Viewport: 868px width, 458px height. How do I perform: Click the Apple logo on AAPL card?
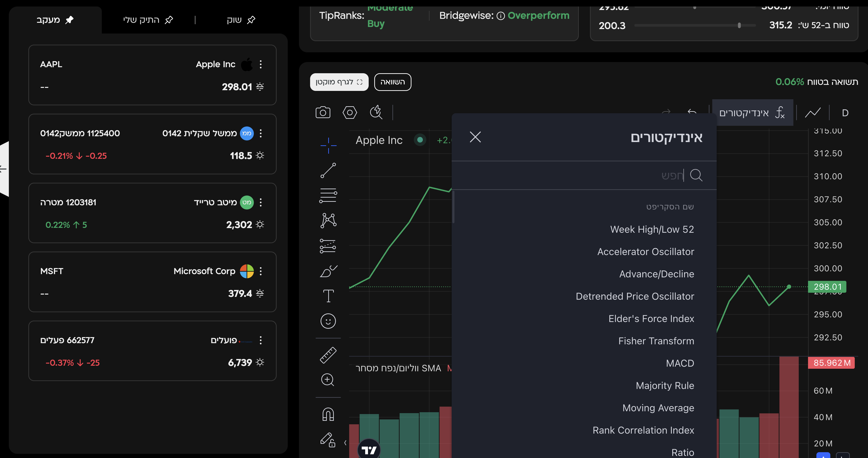(x=247, y=64)
